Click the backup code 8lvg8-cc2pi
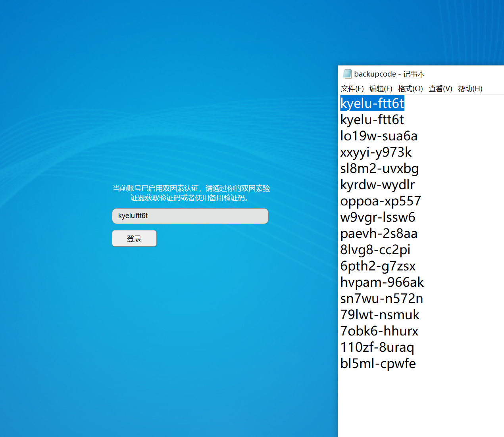Viewport: 504px width, 437px height. tap(375, 249)
